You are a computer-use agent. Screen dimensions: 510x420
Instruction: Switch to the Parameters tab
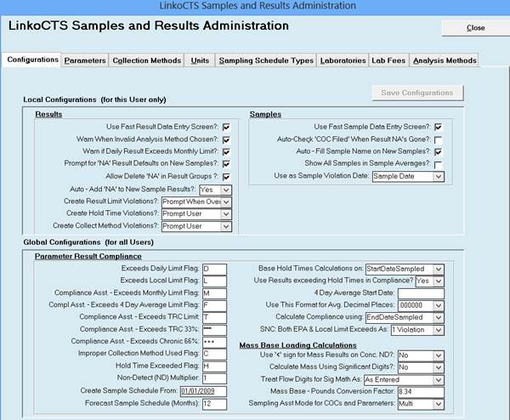tap(85, 60)
